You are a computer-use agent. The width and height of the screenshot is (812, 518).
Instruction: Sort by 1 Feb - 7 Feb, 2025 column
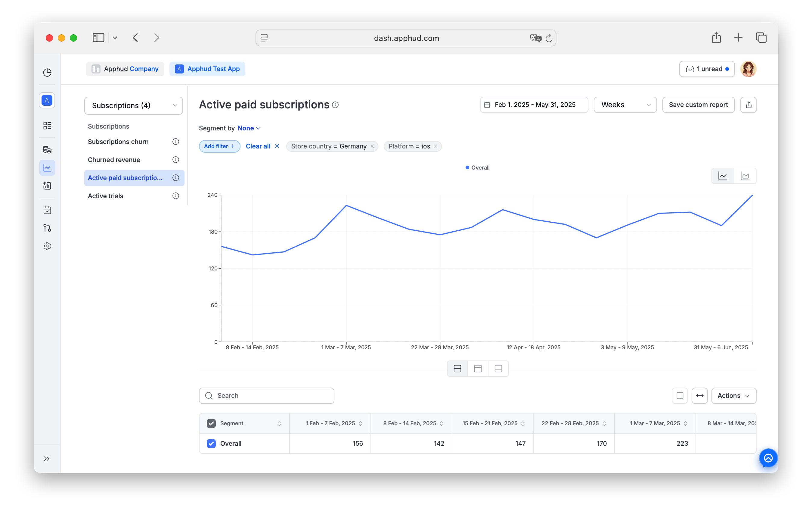(360, 423)
